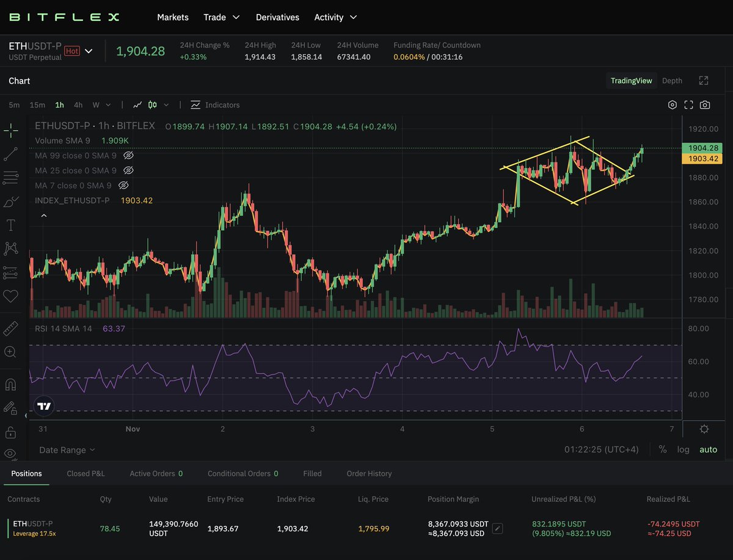The height and width of the screenshot is (560, 733).
Task: Open the Active Orders tab
Action: tap(156, 473)
